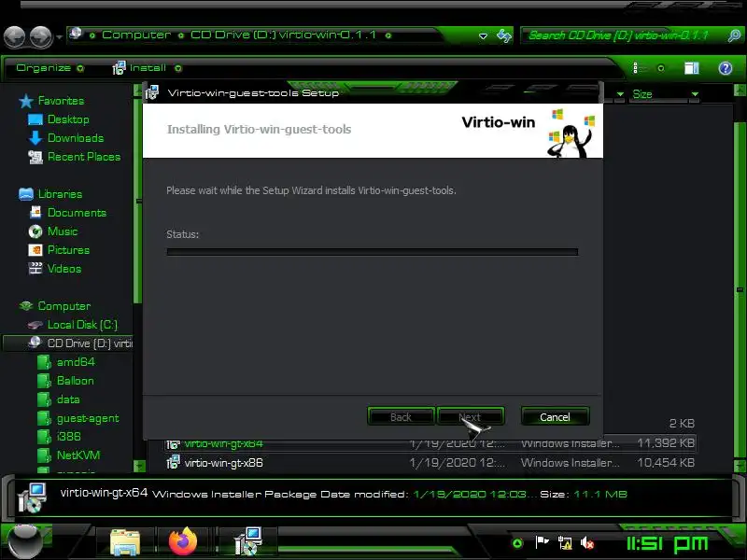Click the Next button in Setup dialog
This screenshot has width=747, height=560.
click(471, 417)
